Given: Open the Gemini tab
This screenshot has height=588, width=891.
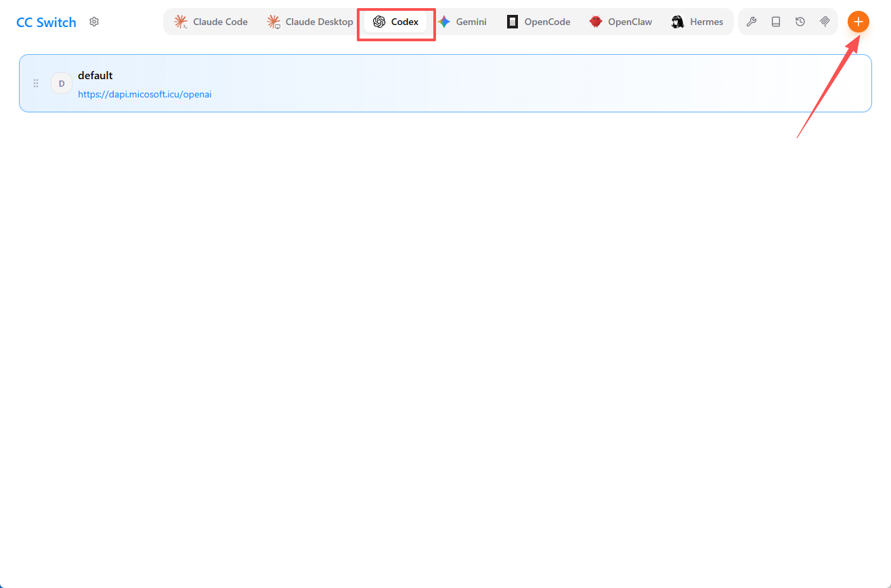Looking at the screenshot, I should click(462, 22).
